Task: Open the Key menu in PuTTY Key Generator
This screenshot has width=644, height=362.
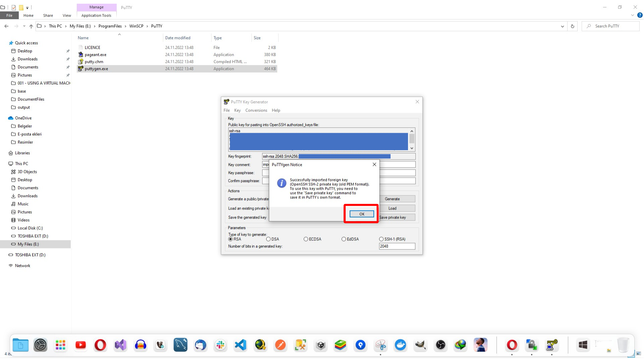Action: 237,110
